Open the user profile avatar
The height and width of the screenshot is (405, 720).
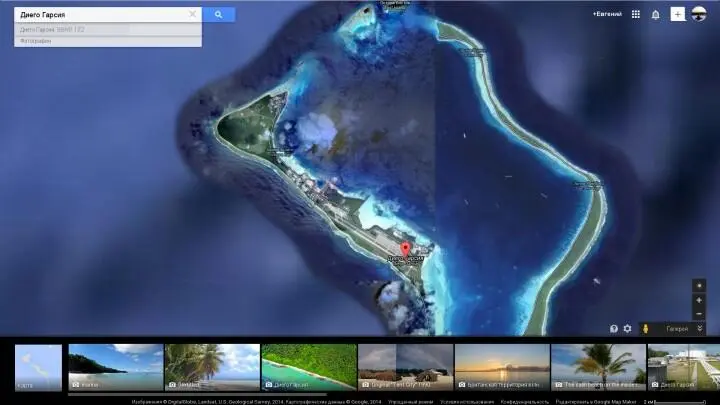[699, 15]
